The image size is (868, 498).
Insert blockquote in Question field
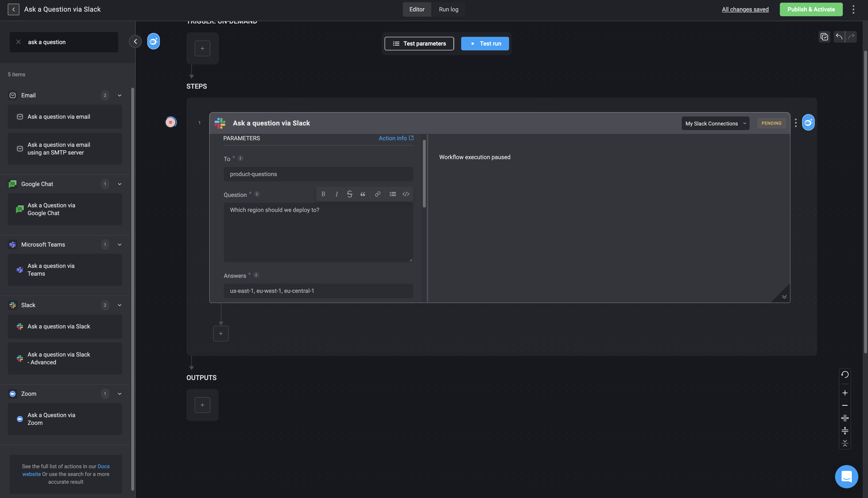(x=363, y=194)
